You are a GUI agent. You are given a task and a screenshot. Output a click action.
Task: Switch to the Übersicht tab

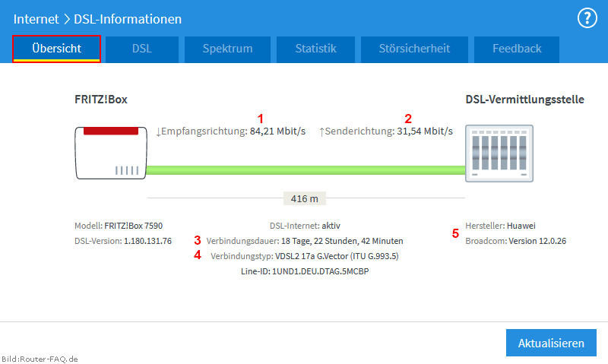pos(56,49)
